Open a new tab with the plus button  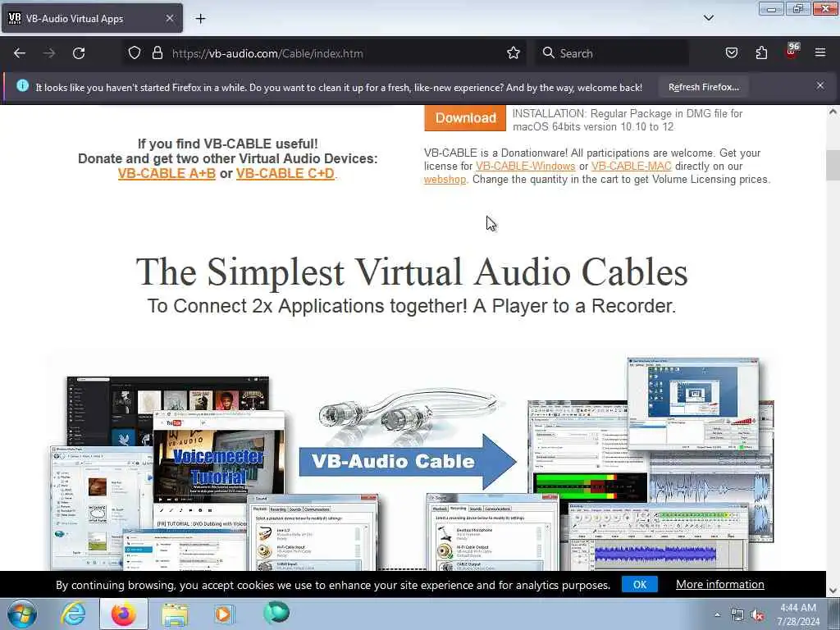coord(200,19)
